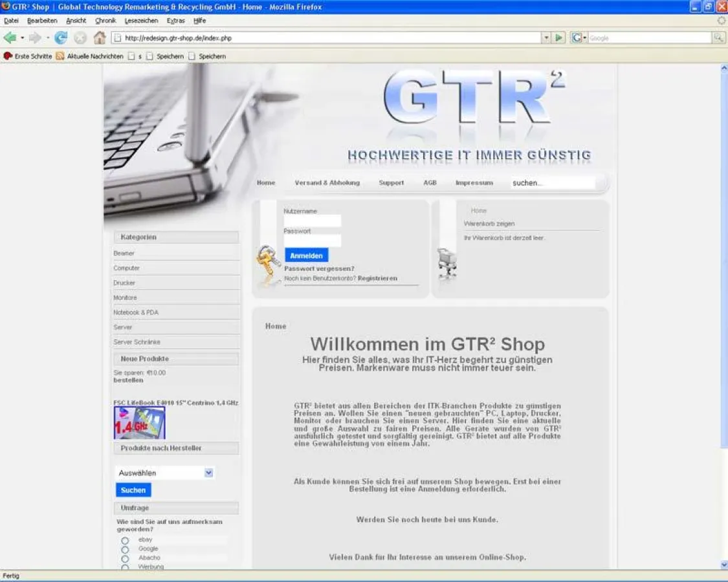Choose Abacho as answer option
Image resolution: width=728 pixels, height=582 pixels.
point(124,557)
